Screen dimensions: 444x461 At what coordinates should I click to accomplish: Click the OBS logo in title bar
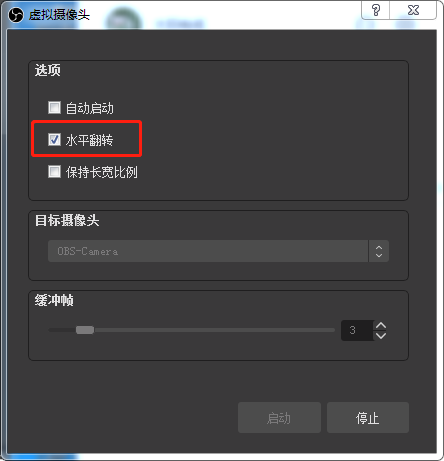tap(16, 15)
